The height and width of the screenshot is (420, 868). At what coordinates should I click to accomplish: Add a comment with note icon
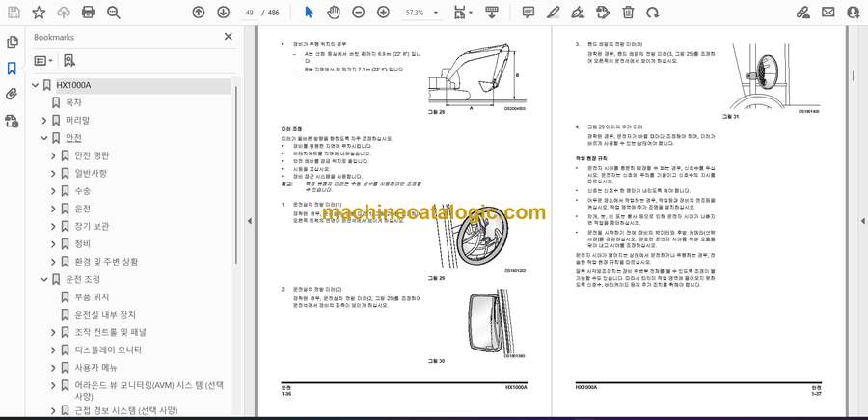click(x=529, y=13)
